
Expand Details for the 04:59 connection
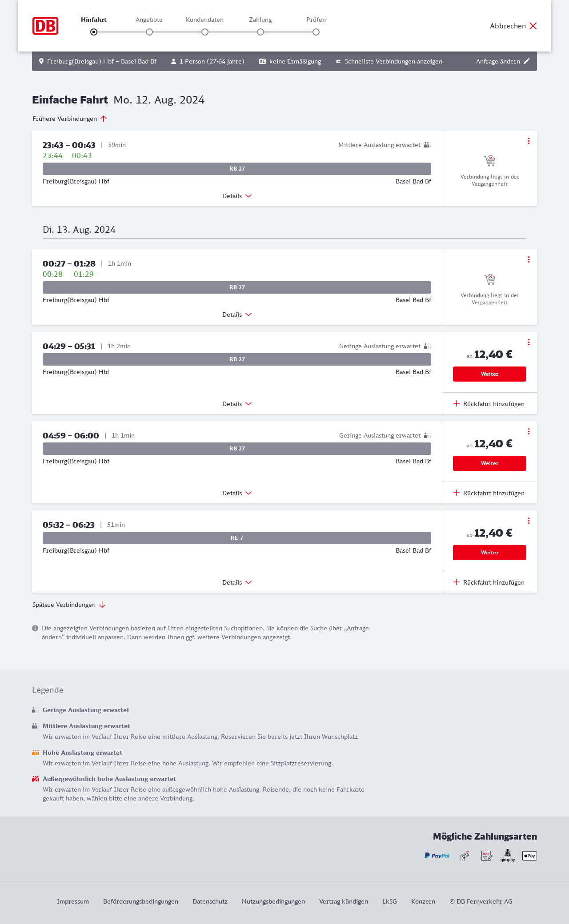237,493
